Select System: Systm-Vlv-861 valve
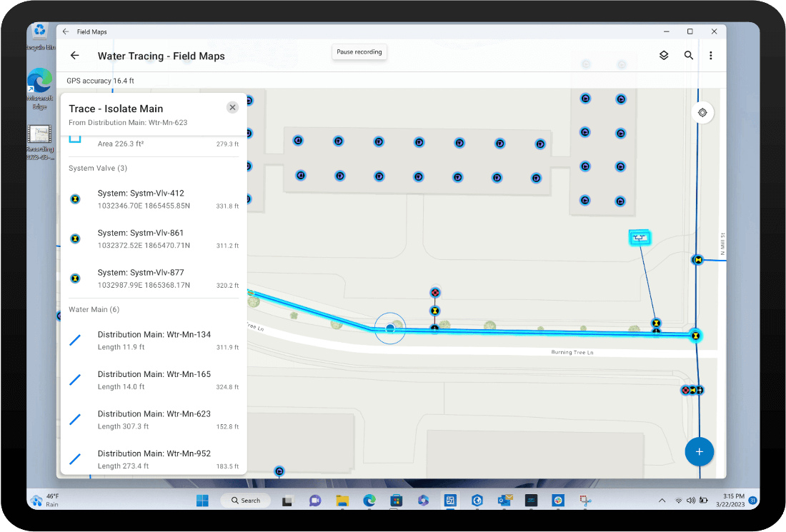The width and height of the screenshot is (786, 532). click(x=154, y=239)
